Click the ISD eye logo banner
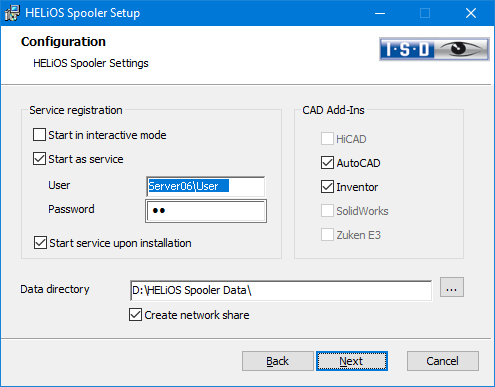This screenshot has height=387, width=495. pyautogui.click(x=434, y=49)
